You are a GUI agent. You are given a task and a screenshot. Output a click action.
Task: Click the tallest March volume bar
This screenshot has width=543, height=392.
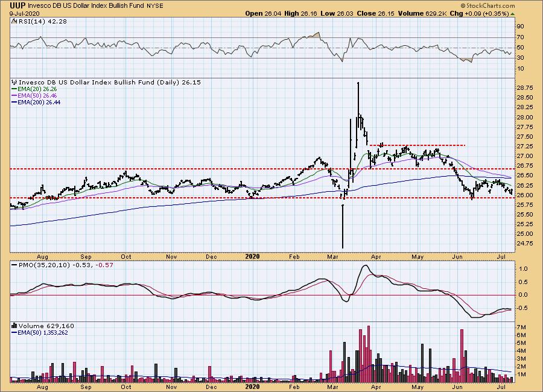coord(368,353)
